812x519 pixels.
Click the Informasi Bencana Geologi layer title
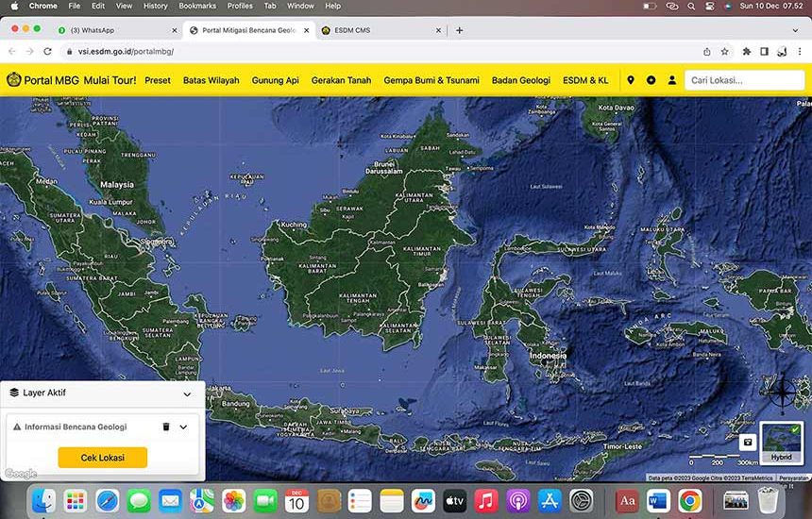(x=76, y=427)
